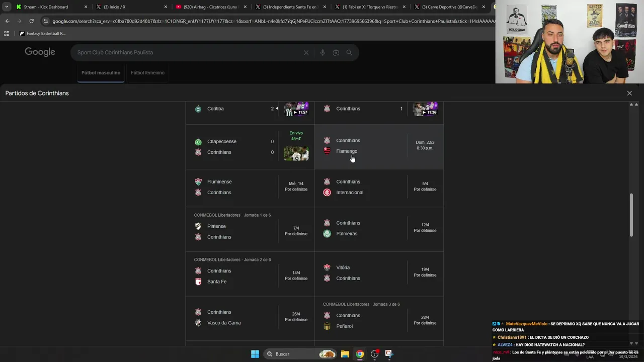Open the Corinthians vs Peñarol match card

(x=379, y=318)
